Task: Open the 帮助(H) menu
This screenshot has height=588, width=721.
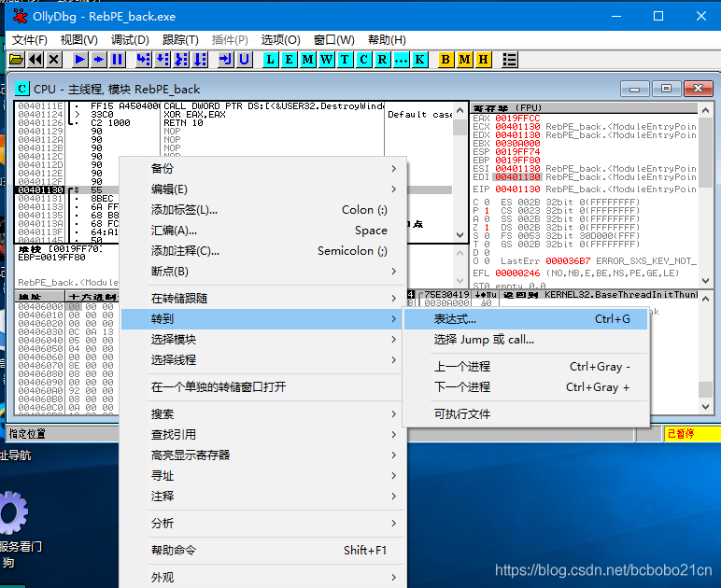Action: [x=387, y=40]
